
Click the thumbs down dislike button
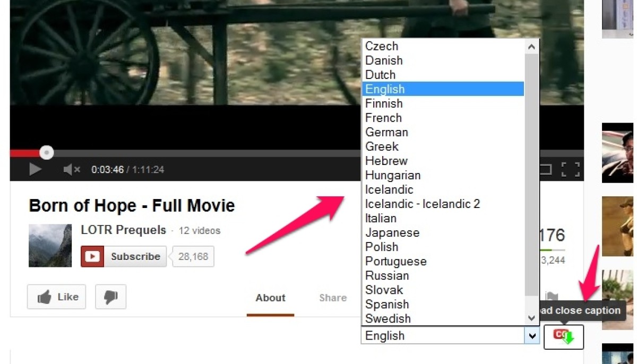click(x=110, y=297)
